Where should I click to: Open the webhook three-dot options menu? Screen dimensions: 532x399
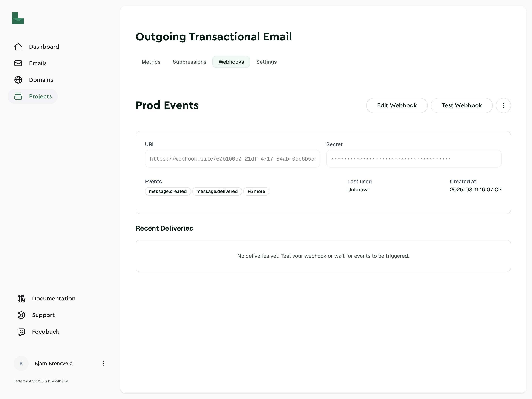pos(503,105)
